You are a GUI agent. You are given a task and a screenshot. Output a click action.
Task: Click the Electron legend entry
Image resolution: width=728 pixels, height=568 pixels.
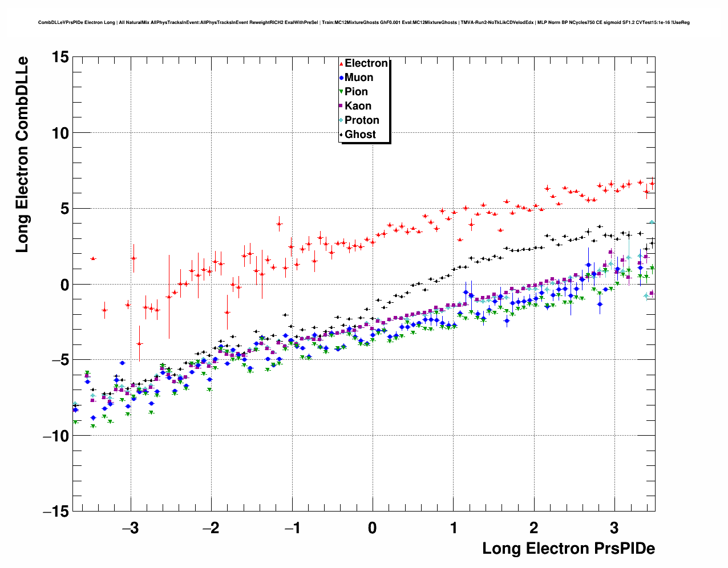(x=363, y=63)
